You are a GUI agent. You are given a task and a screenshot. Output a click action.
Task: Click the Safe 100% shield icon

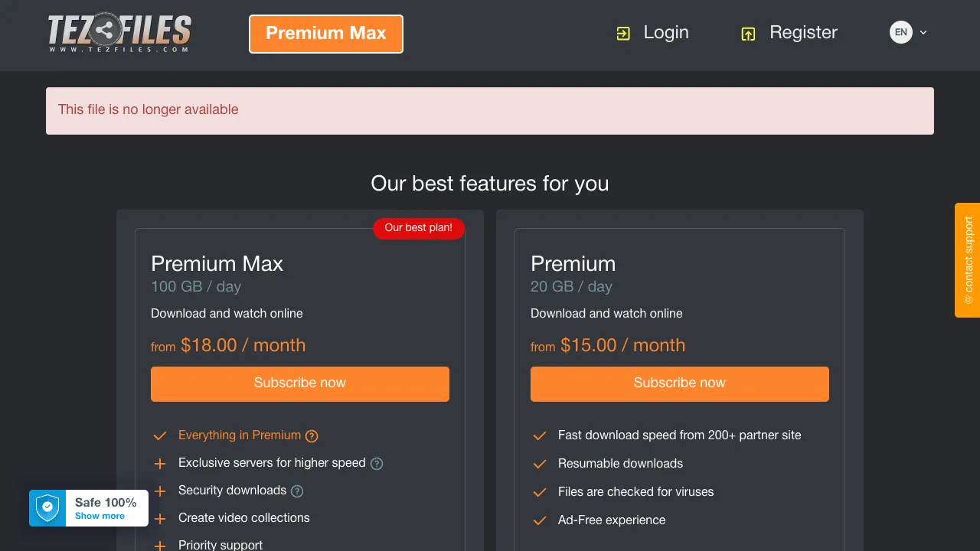47,508
